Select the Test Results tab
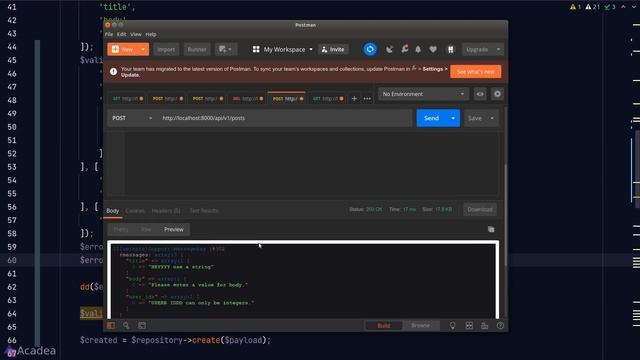The height and width of the screenshot is (360, 640). click(x=204, y=211)
